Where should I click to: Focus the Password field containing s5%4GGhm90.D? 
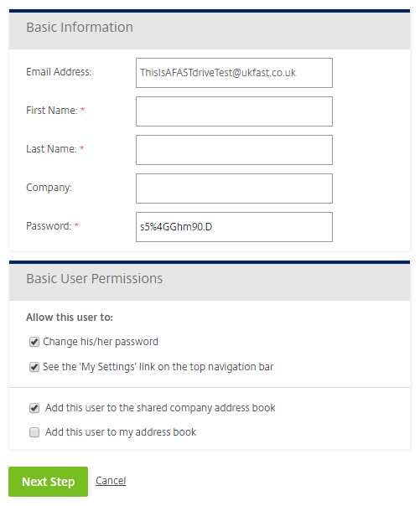(x=234, y=227)
